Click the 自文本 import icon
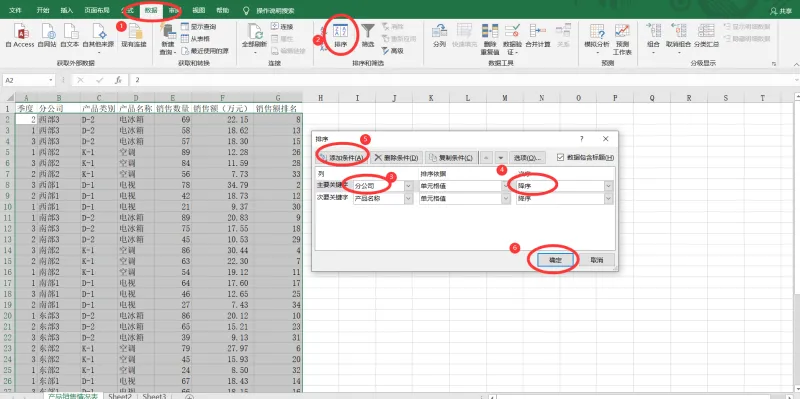 (70, 36)
